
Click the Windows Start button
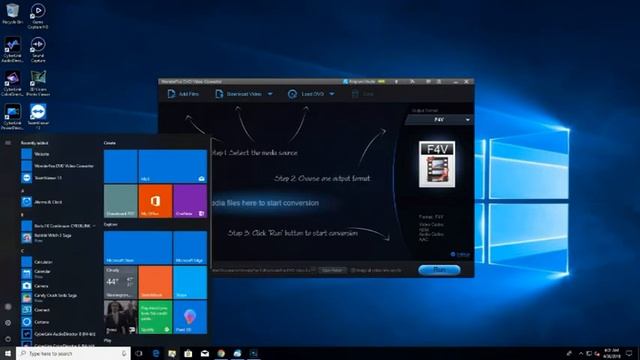tap(8, 353)
